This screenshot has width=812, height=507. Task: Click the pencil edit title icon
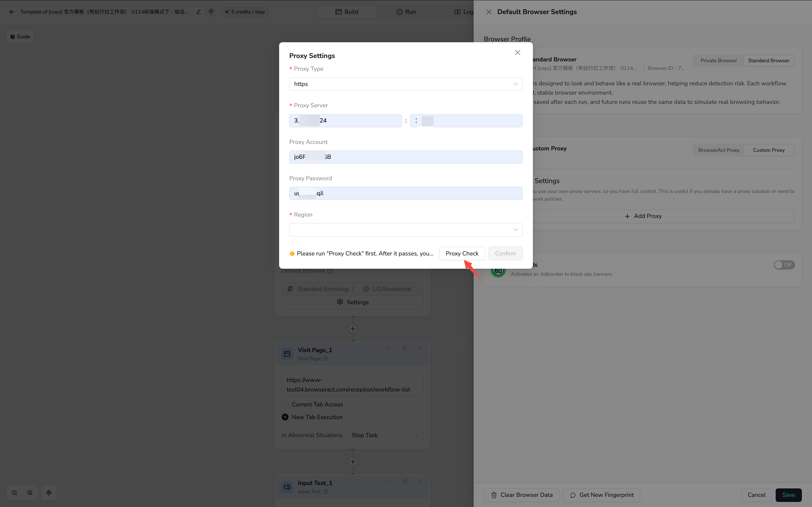(x=199, y=12)
